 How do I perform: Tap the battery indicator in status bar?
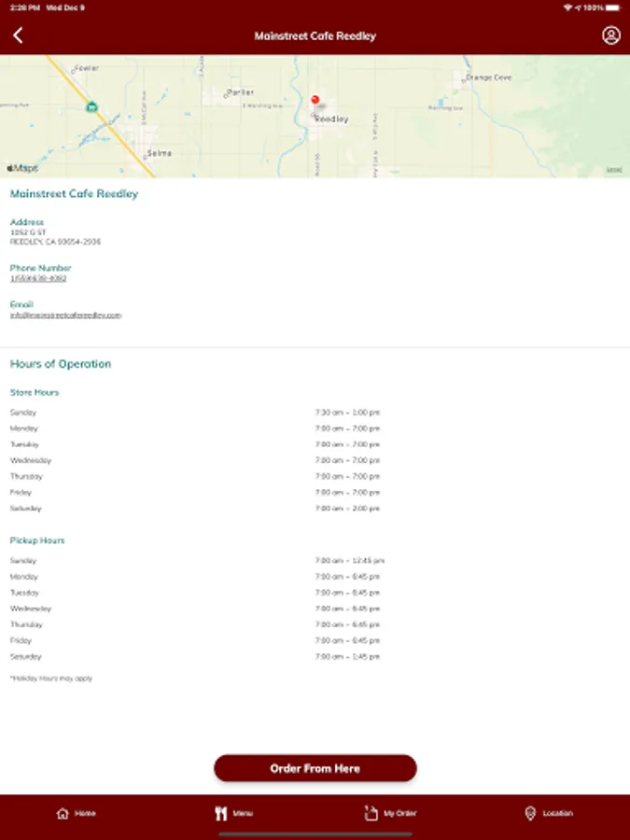pyautogui.click(x=614, y=7)
